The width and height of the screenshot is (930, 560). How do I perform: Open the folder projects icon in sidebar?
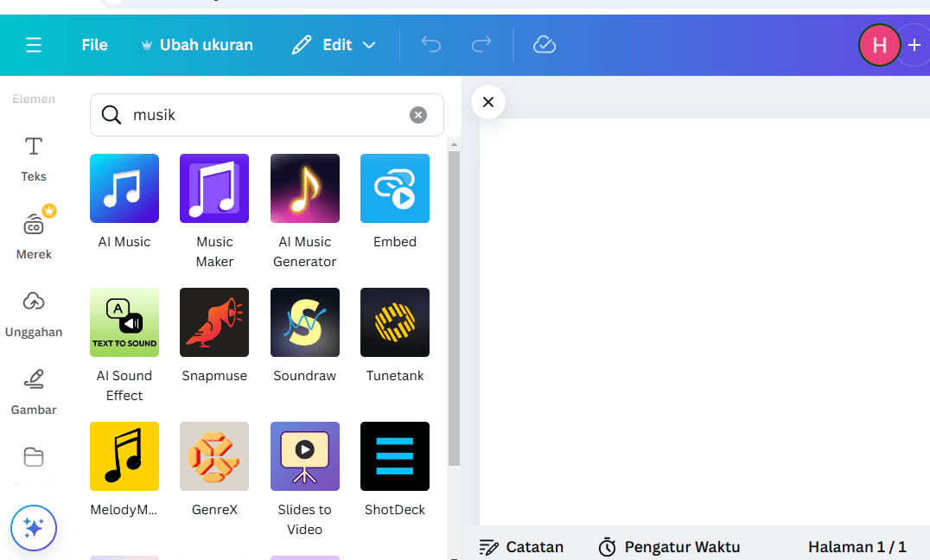click(34, 457)
